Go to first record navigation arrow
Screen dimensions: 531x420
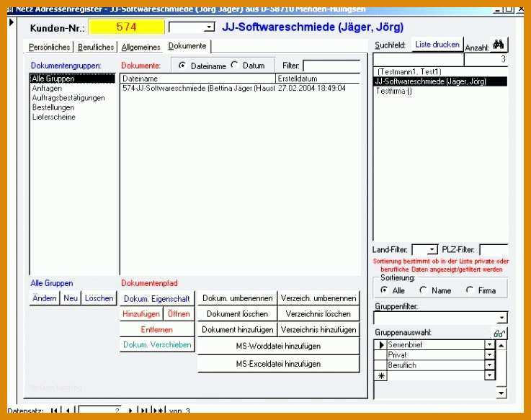pyautogui.click(x=54, y=411)
